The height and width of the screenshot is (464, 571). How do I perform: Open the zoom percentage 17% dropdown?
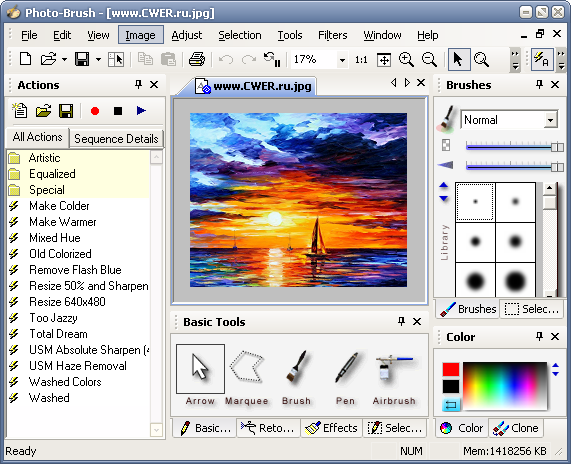[342, 60]
